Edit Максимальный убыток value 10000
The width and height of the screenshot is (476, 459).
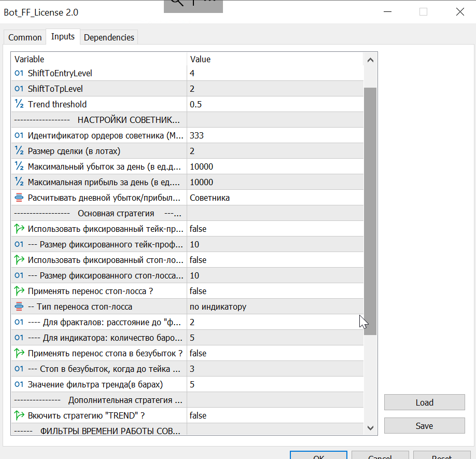[x=275, y=166]
